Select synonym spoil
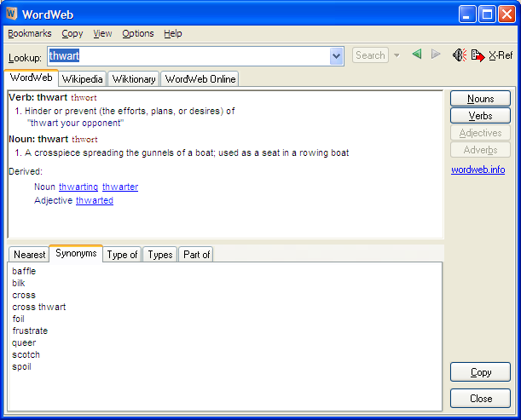 [x=21, y=366]
